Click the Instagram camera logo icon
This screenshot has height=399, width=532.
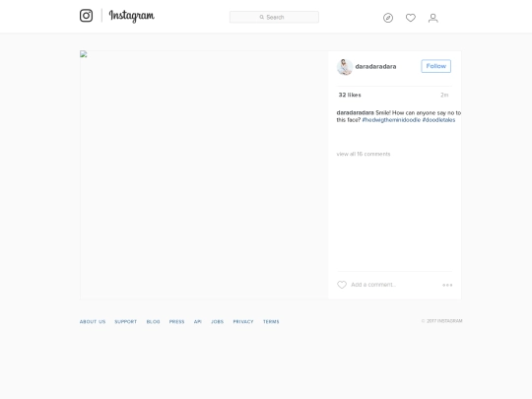(x=86, y=16)
